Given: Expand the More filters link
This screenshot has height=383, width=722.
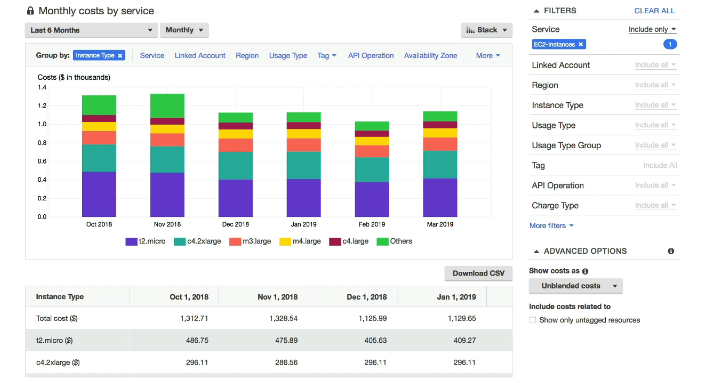Looking at the screenshot, I should coord(551,226).
